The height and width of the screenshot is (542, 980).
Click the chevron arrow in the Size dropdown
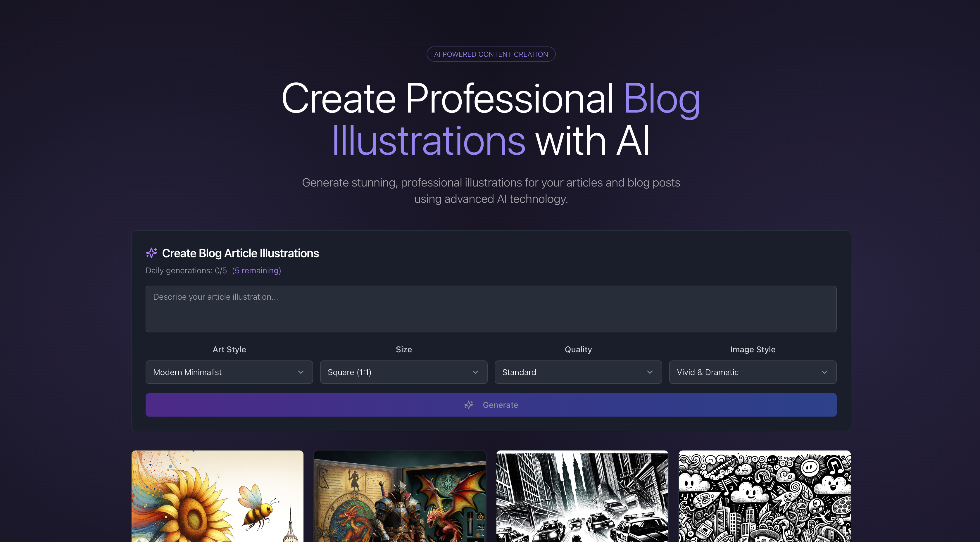coord(475,372)
